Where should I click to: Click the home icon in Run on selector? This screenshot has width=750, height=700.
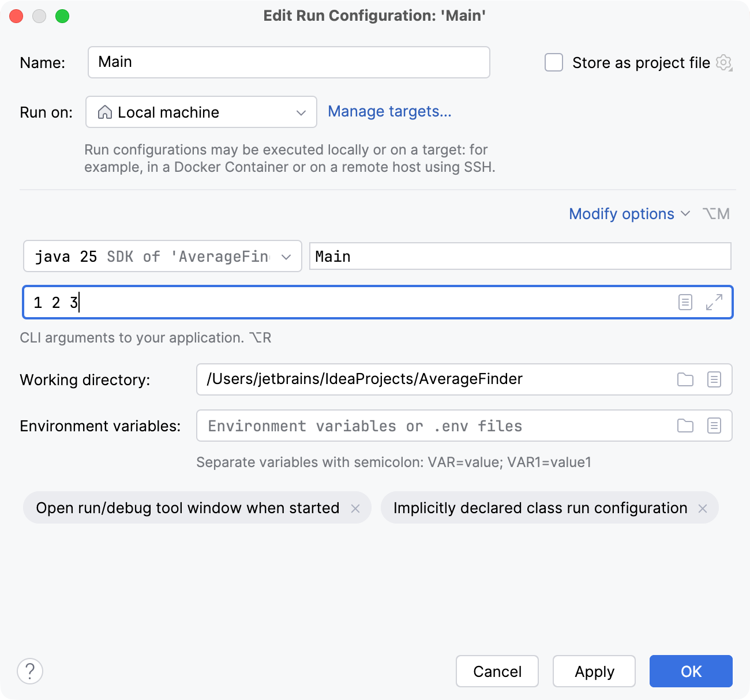(104, 112)
